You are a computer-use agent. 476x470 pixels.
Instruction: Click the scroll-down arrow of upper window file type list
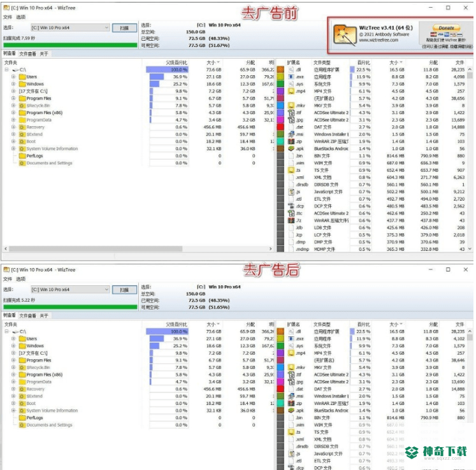[470, 249]
